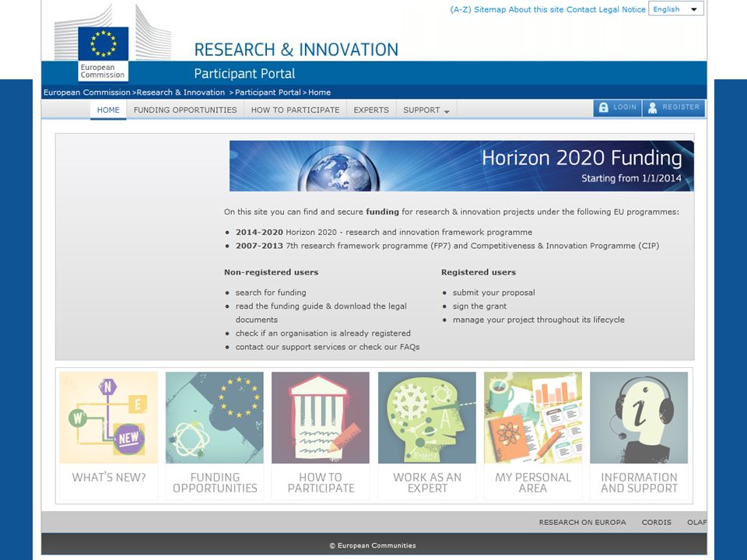Image resolution: width=747 pixels, height=560 pixels.
Task: Open the Work as an Expert illustration
Action: pyautogui.click(x=427, y=418)
